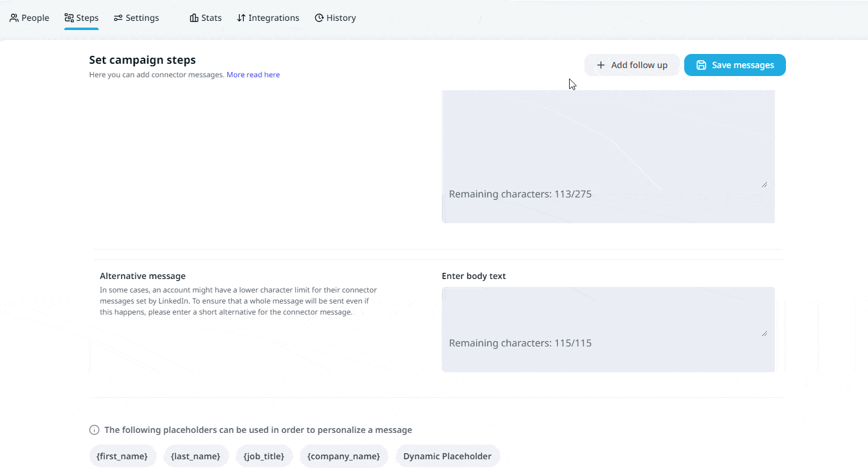Viewport: 868px width, 474px height.
Task: Click the Stats bar chart icon
Action: (x=194, y=18)
